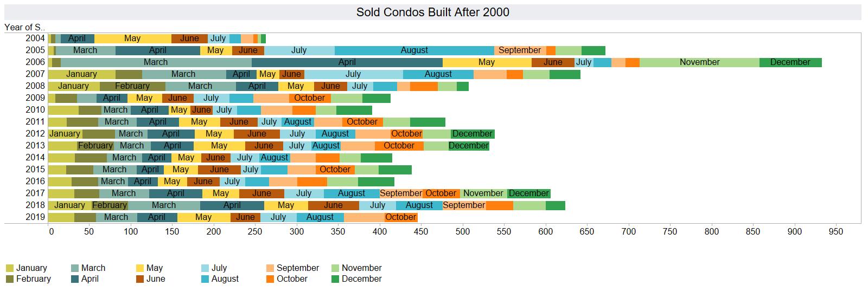Select the 2008 February bar segment

(x=132, y=86)
